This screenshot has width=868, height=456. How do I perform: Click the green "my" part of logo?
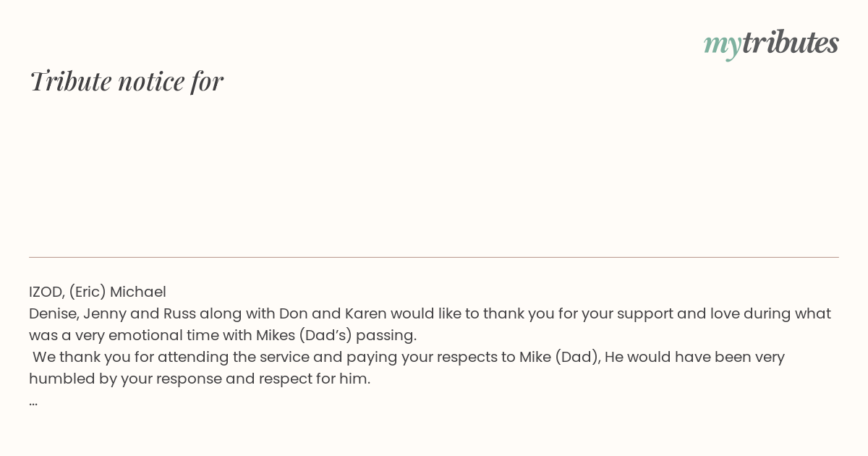(722, 46)
